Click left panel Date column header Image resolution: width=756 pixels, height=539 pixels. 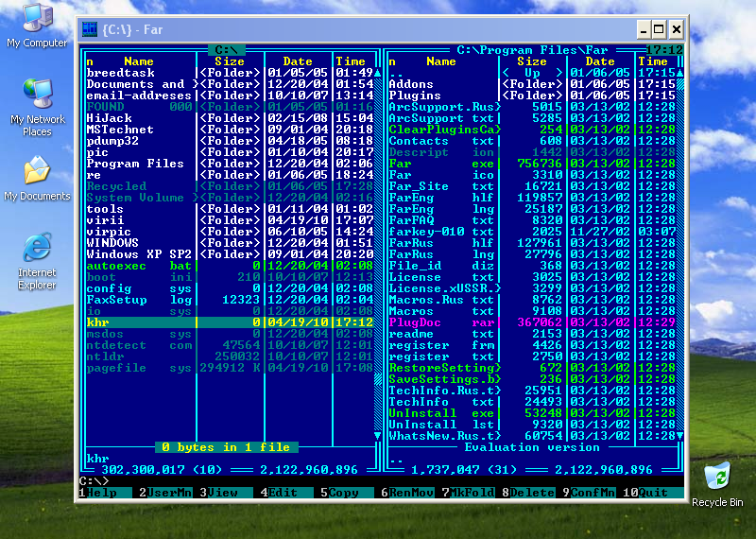(x=298, y=61)
